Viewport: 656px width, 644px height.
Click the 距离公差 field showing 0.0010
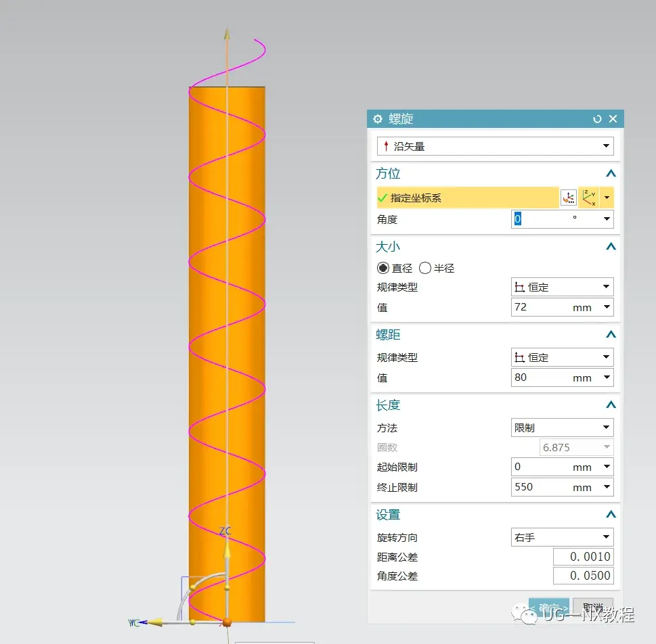(x=583, y=557)
